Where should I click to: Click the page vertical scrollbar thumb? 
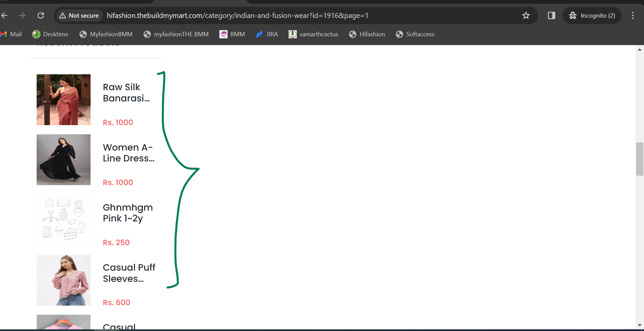[x=640, y=159]
